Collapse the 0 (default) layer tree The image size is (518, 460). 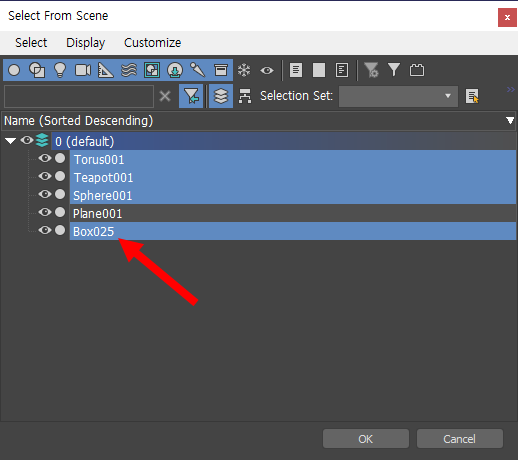[x=11, y=141]
